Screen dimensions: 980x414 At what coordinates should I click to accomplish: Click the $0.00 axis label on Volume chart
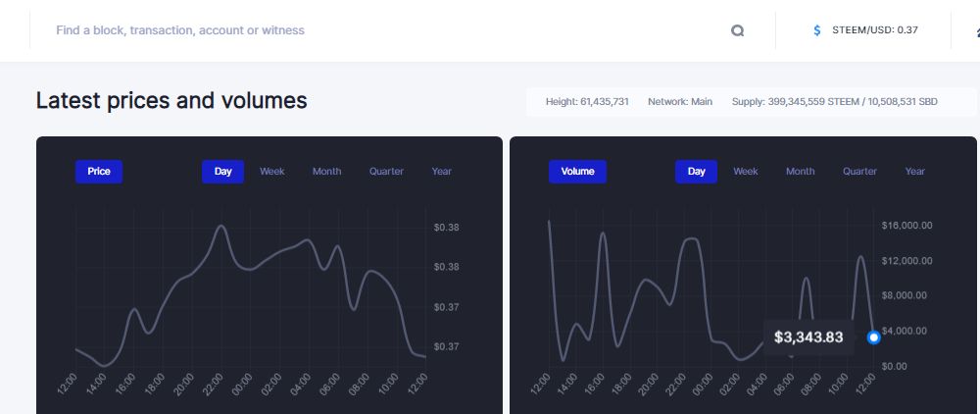click(895, 366)
